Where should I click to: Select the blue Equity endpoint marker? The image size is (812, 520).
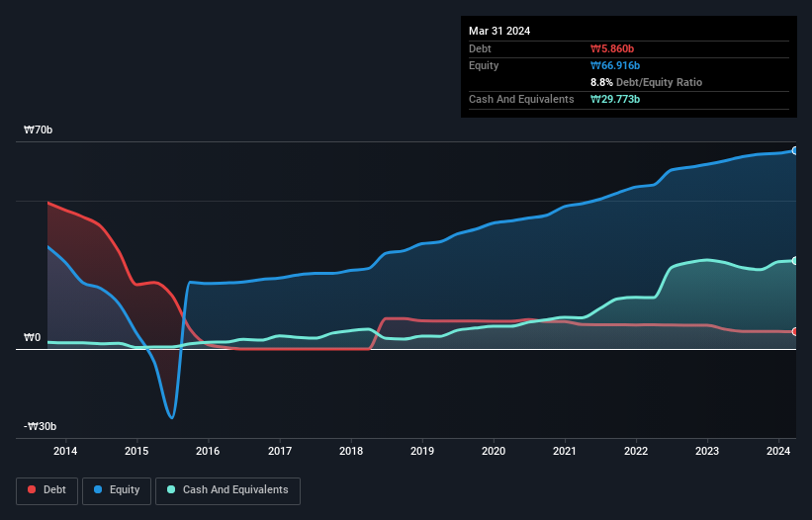[x=795, y=150]
